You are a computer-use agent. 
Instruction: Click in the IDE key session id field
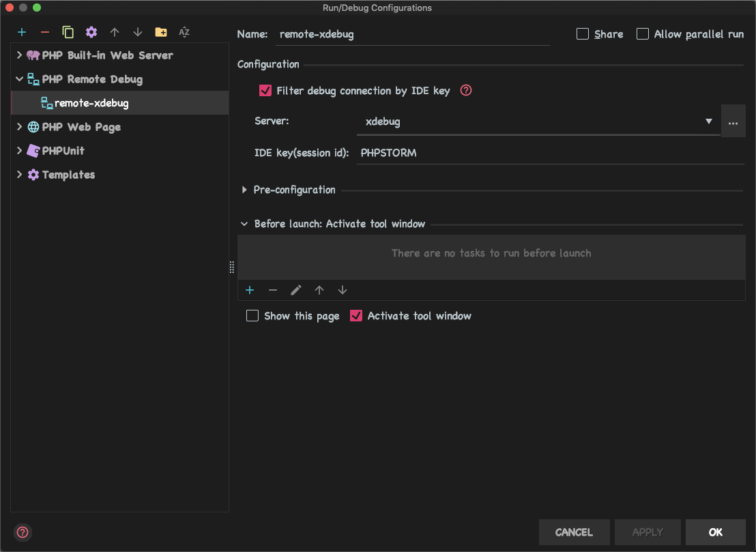pos(550,153)
